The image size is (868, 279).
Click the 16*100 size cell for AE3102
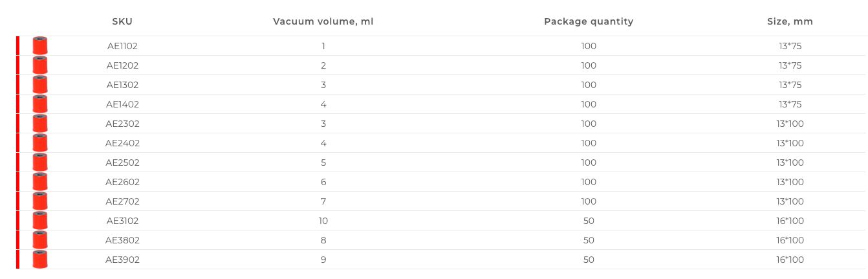[790, 221]
